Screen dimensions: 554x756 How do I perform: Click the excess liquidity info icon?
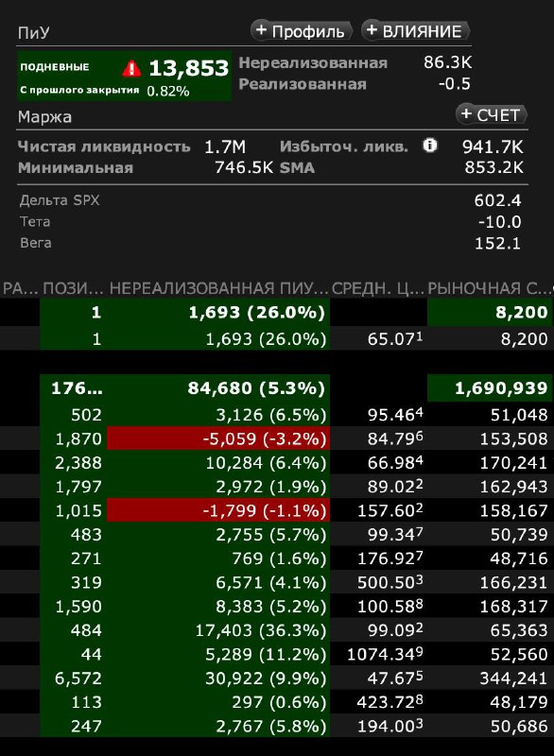(x=429, y=146)
